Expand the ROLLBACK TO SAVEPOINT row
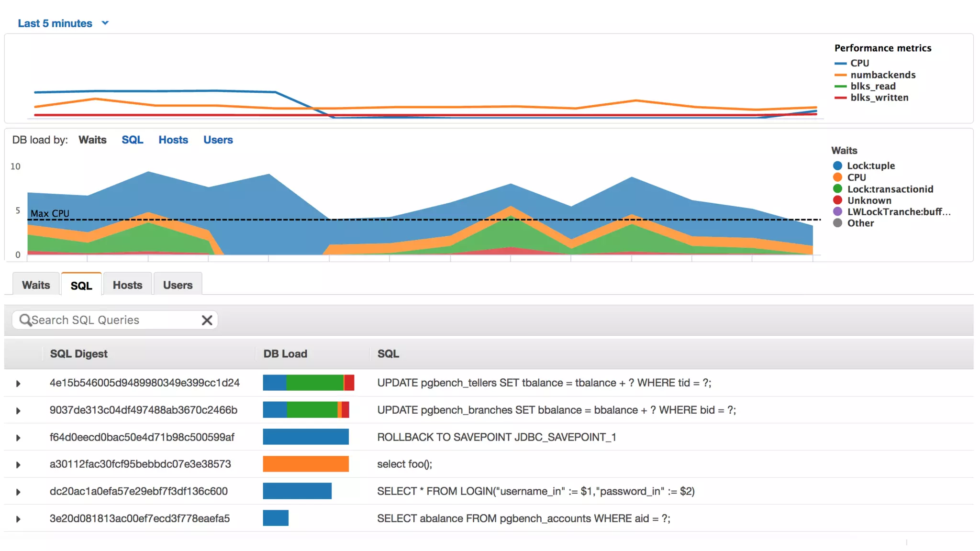The image size is (980, 551). pos(18,438)
